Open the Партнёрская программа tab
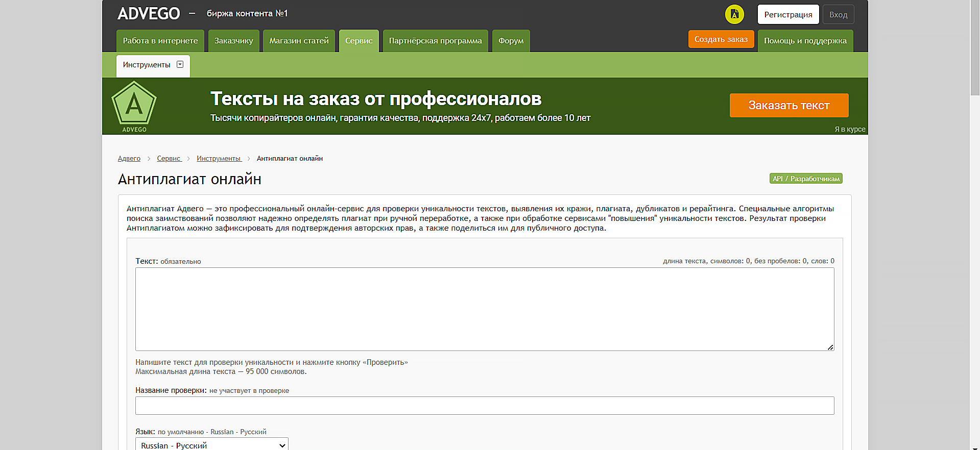This screenshot has height=450, width=980. (436, 41)
